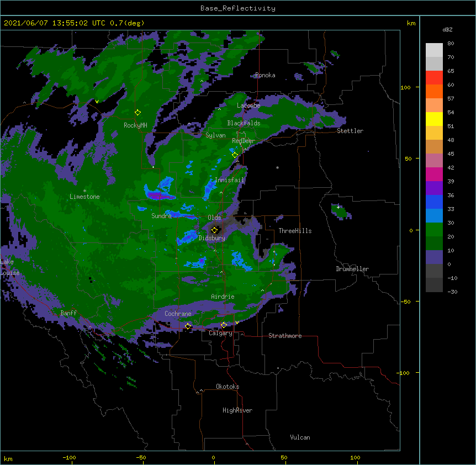Click the blue 36 dBZ legend color
This screenshot has width=476, height=465.
tap(434, 202)
